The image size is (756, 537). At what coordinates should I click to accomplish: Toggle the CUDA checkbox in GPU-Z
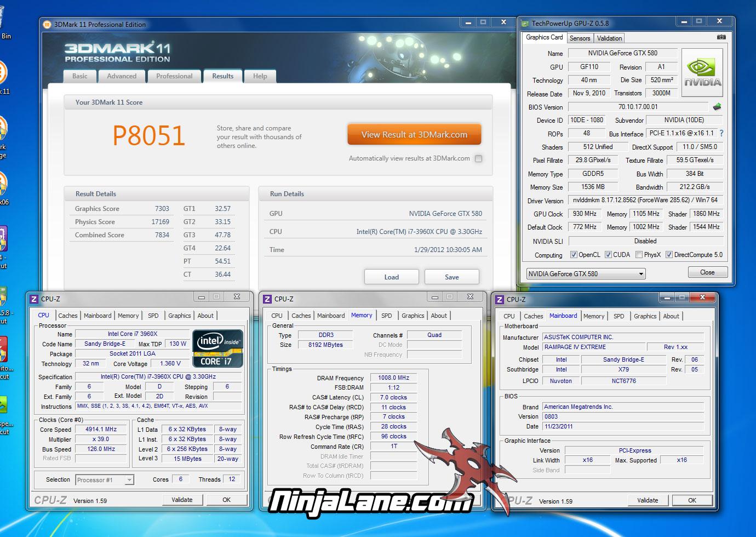[608, 255]
